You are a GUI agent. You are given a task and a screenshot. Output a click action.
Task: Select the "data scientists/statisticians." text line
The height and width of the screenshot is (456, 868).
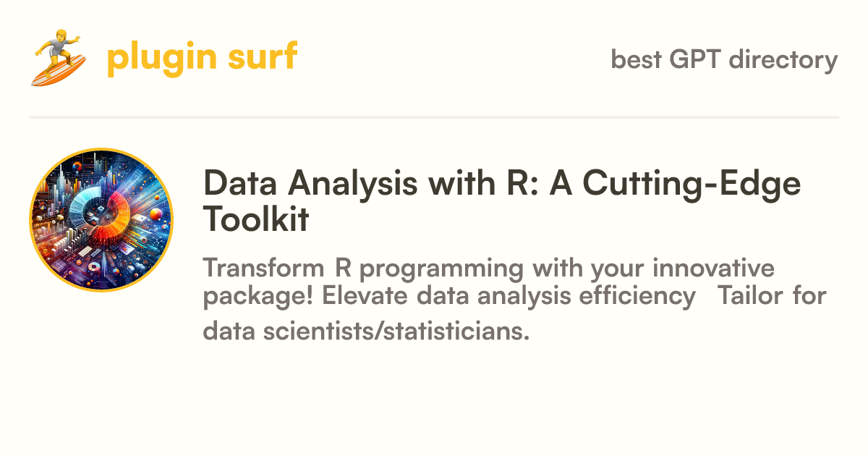366,332
